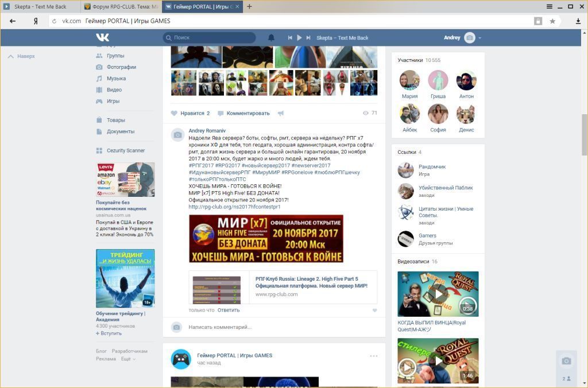Play the 1:46 Royal Quest video thumbnail
The width and height of the screenshot is (588, 388).
[x=438, y=360]
